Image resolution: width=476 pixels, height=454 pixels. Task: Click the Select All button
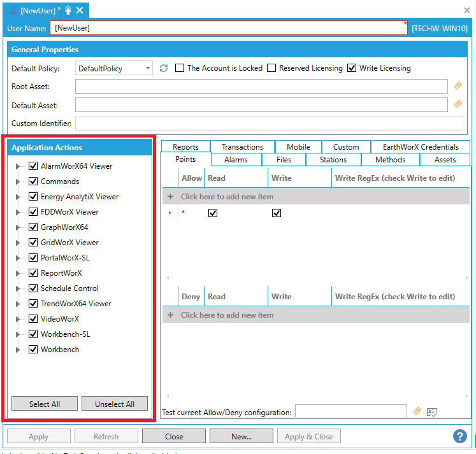(45, 404)
